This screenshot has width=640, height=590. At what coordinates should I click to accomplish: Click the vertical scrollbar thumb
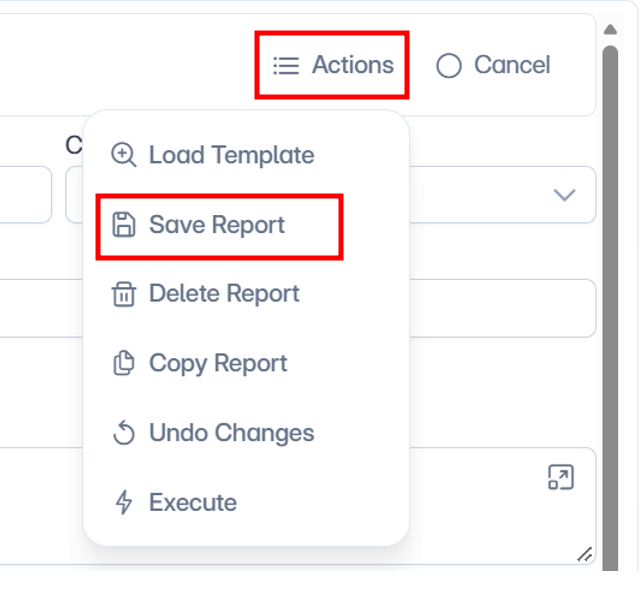coord(610,308)
